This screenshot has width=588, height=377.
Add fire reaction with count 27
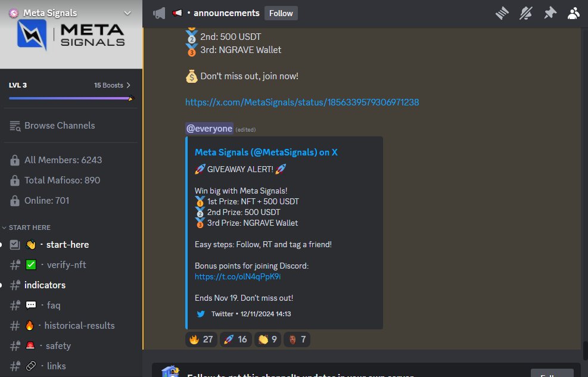[x=201, y=339]
